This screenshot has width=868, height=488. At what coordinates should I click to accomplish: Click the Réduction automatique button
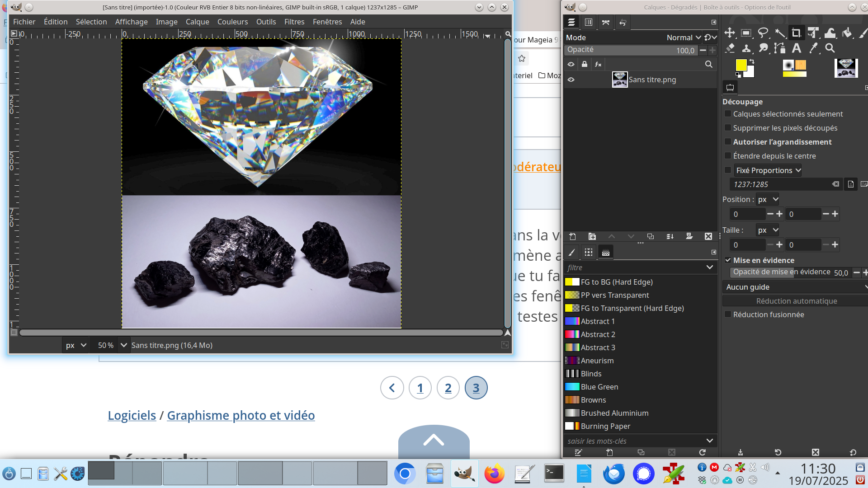(796, 301)
